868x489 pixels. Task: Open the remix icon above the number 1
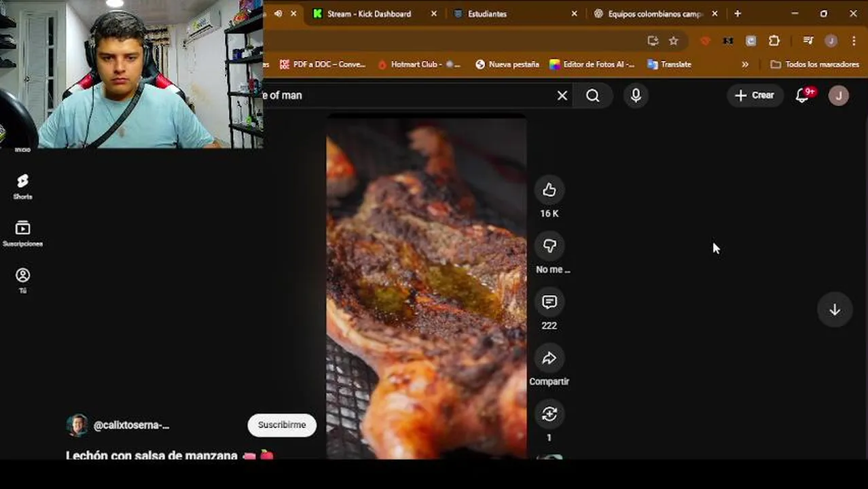coord(549,414)
